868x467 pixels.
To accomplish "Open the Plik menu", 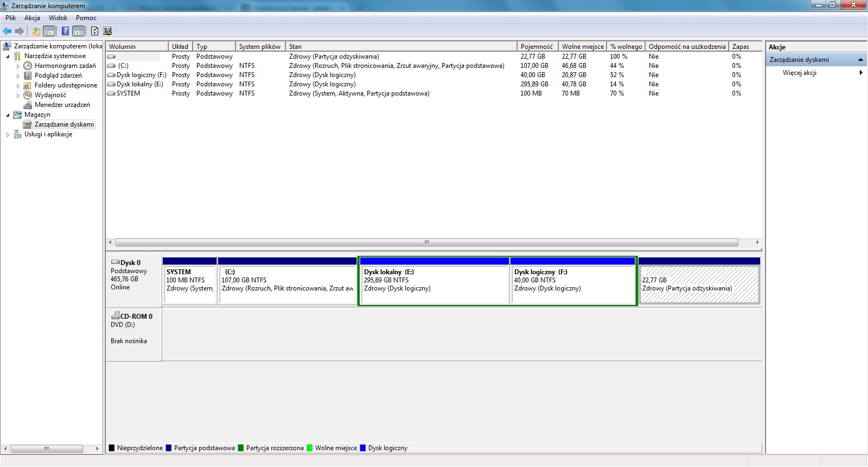I will point(11,18).
